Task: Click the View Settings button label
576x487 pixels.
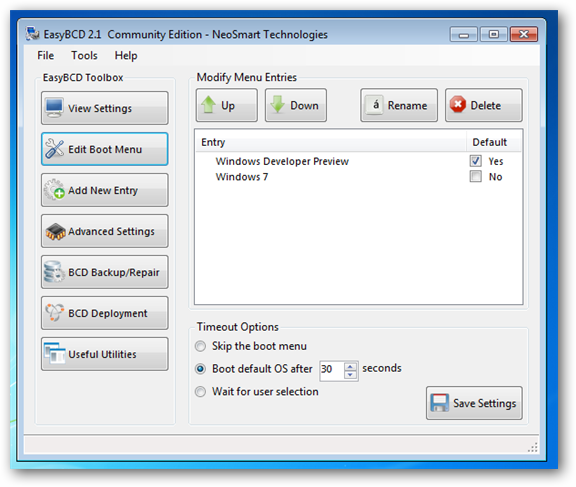Action: (x=100, y=108)
